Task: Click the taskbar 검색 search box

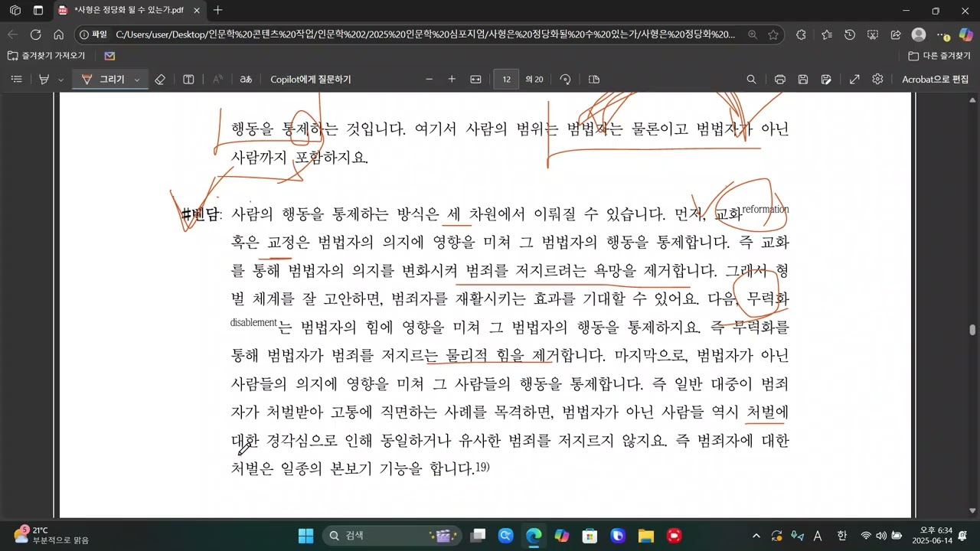Action: 391,536
